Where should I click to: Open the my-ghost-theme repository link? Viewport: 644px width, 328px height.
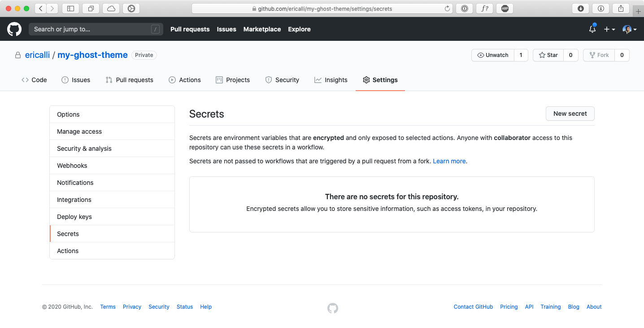92,55
